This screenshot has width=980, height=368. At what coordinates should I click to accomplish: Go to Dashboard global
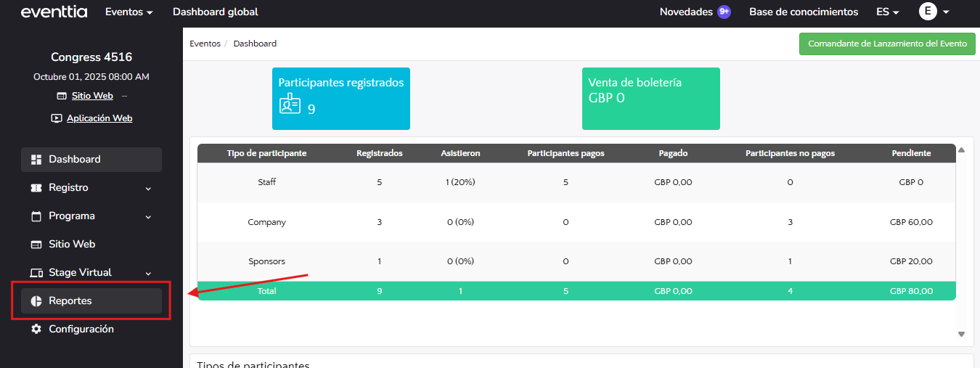215,12
